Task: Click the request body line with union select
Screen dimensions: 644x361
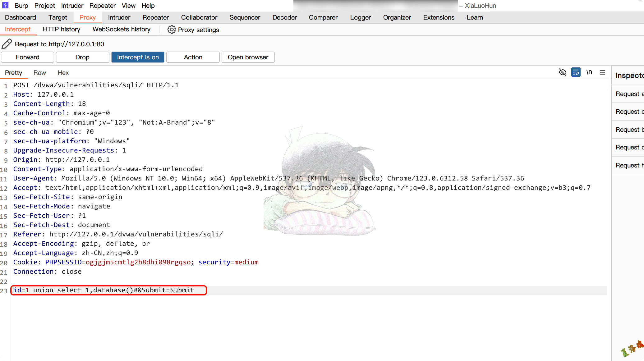Action: click(104, 290)
